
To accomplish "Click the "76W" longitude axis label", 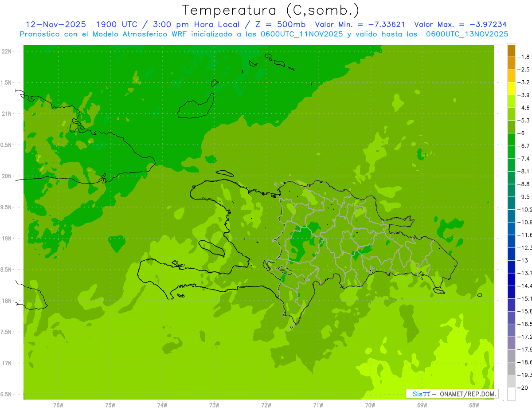I will (x=58, y=405).
